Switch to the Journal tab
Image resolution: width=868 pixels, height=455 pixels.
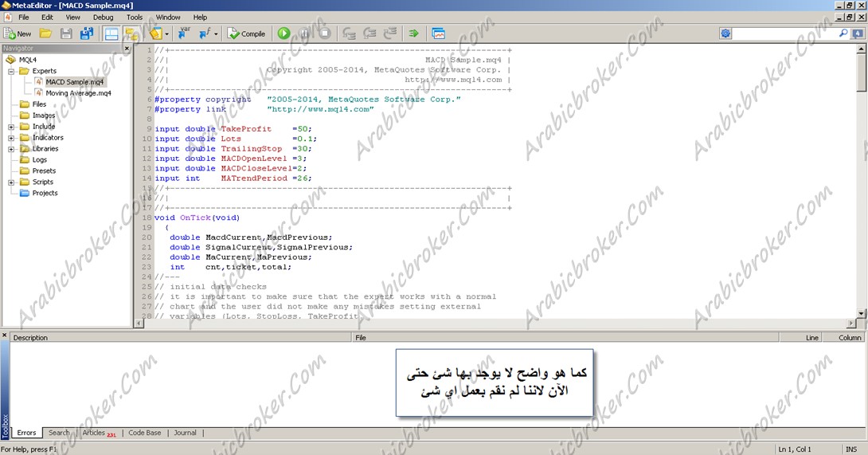(x=185, y=433)
